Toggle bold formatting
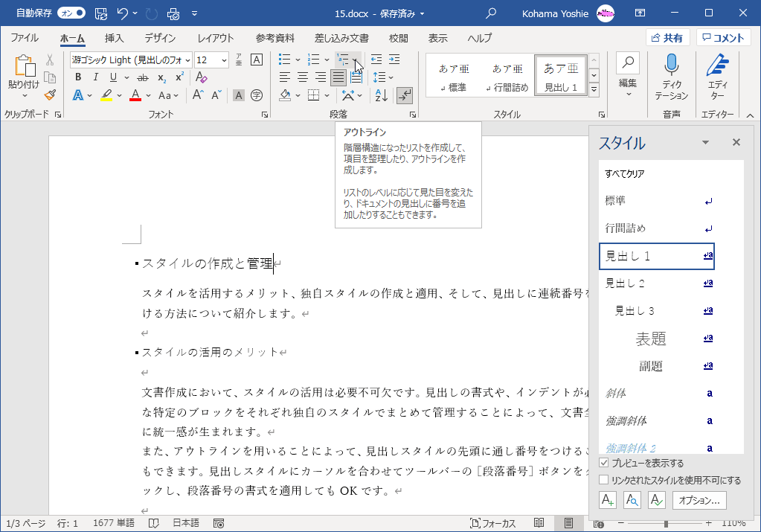761x532 pixels. point(77,77)
